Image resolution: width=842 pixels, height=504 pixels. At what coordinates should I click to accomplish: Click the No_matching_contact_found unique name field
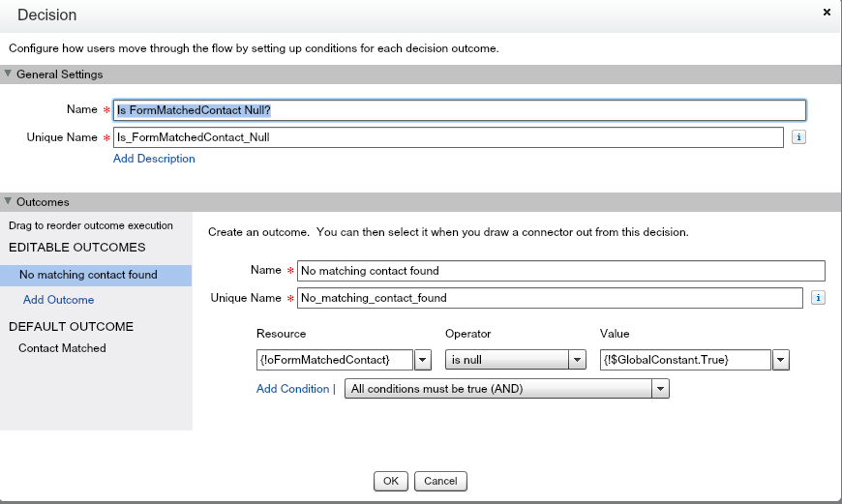coord(549,298)
